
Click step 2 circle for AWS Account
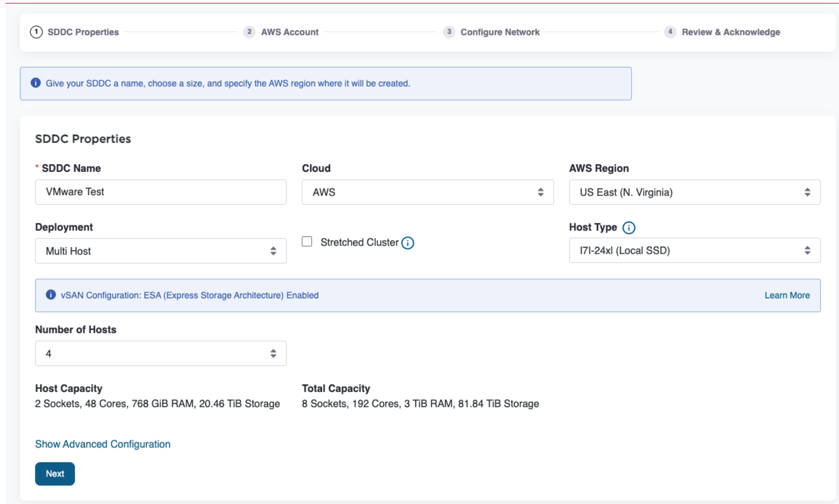point(249,32)
